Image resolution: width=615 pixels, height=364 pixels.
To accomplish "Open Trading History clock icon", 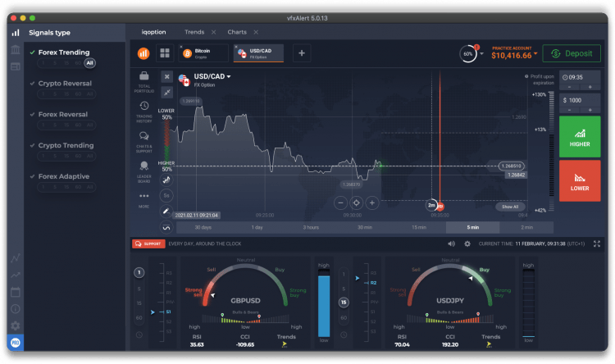I will [144, 106].
